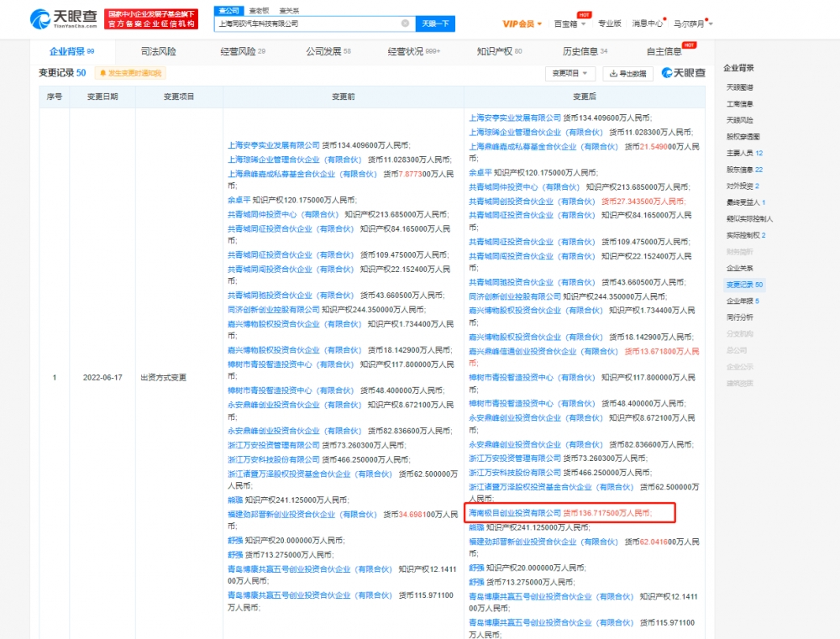Open 浙江万安投资管理有限公司 link in 变更后
Viewport: 840px width, 639px height.
click(x=514, y=458)
